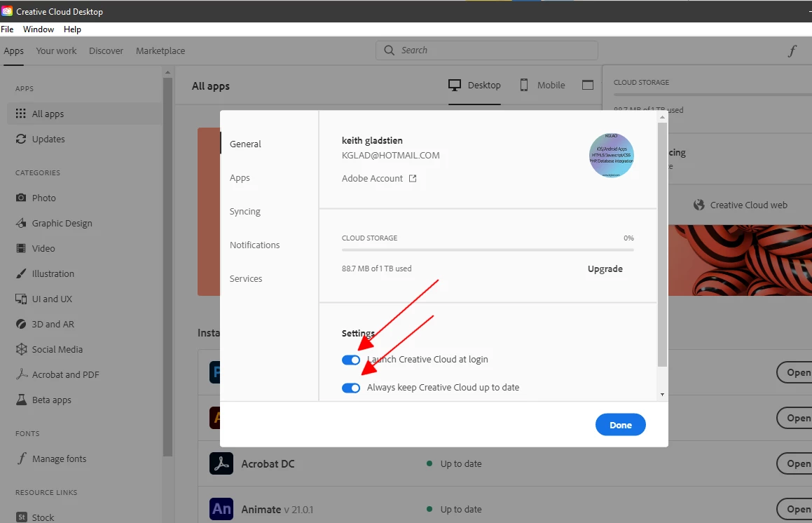Open Apps section in preferences sidebar

pyautogui.click(x=240, y=177)
